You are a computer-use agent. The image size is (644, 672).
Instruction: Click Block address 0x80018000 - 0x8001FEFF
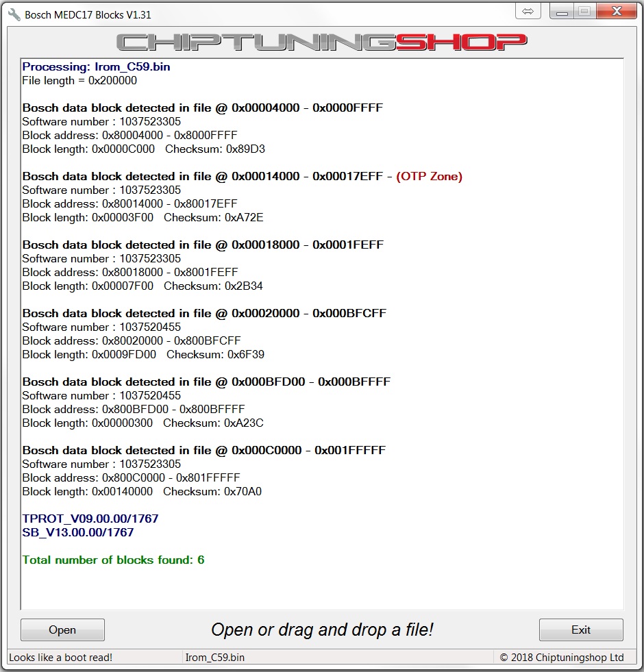pyautogui.click(x=130, y=273)
